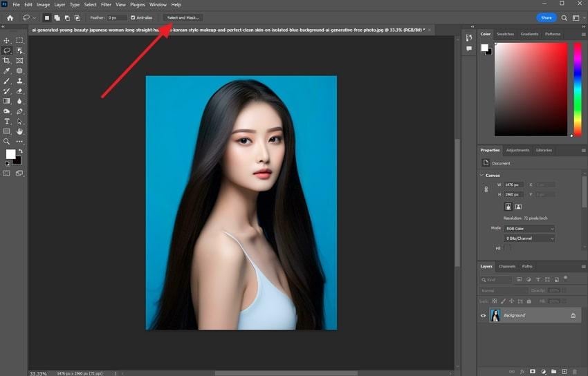The image size is (588, 376).
Task: Select the Dodge tool
Action: tap(7, 111)
